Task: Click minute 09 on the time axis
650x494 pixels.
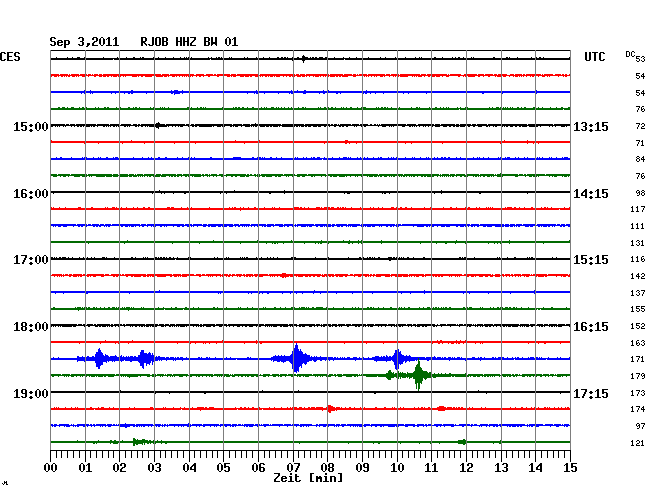Action: click(362, 468)
